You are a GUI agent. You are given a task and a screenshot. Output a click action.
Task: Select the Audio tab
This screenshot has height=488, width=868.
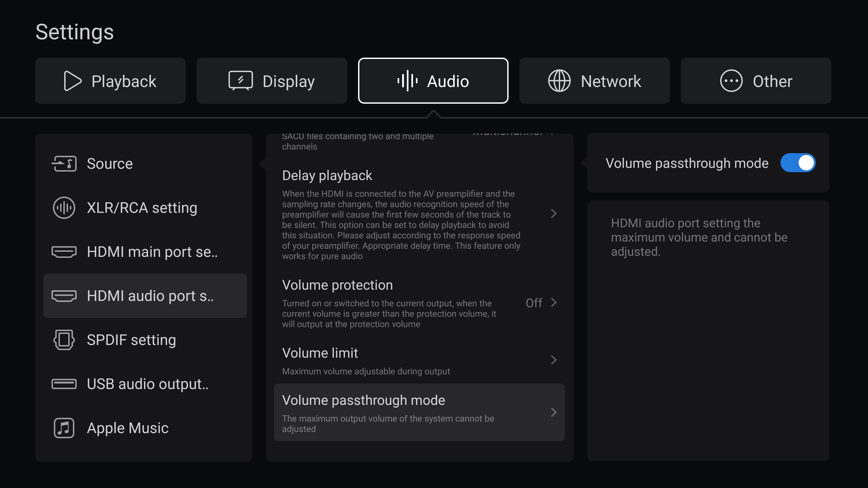[x=433, y=81]
